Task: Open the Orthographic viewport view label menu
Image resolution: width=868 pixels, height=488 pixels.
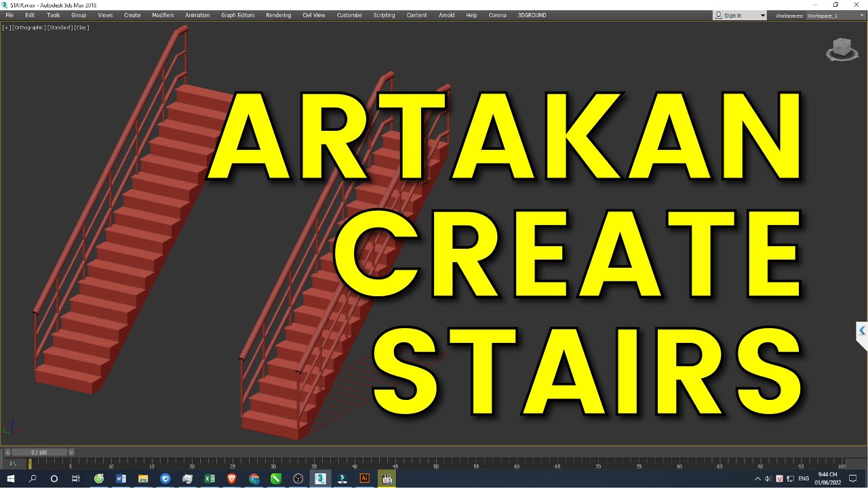Action: point(29,28)
